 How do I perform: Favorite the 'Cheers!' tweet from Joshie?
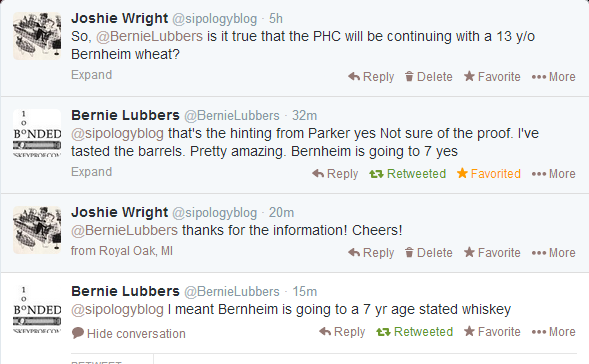click(x=492, y=252)
